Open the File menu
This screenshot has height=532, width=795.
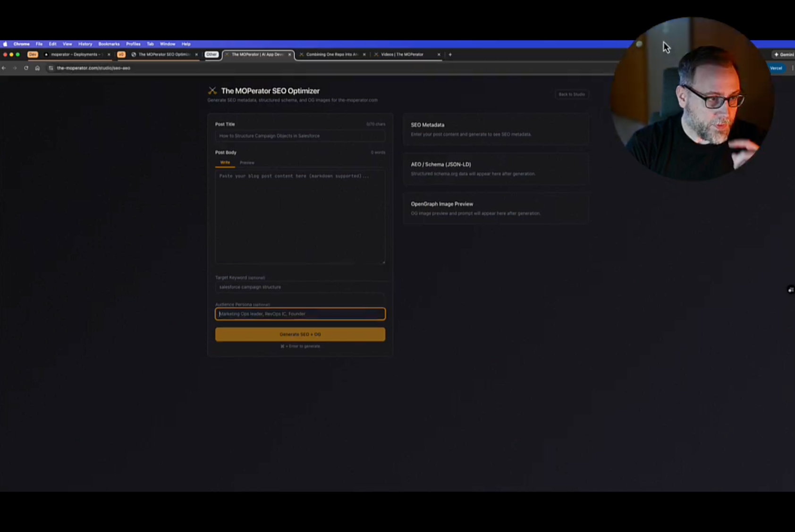[39, 44]
